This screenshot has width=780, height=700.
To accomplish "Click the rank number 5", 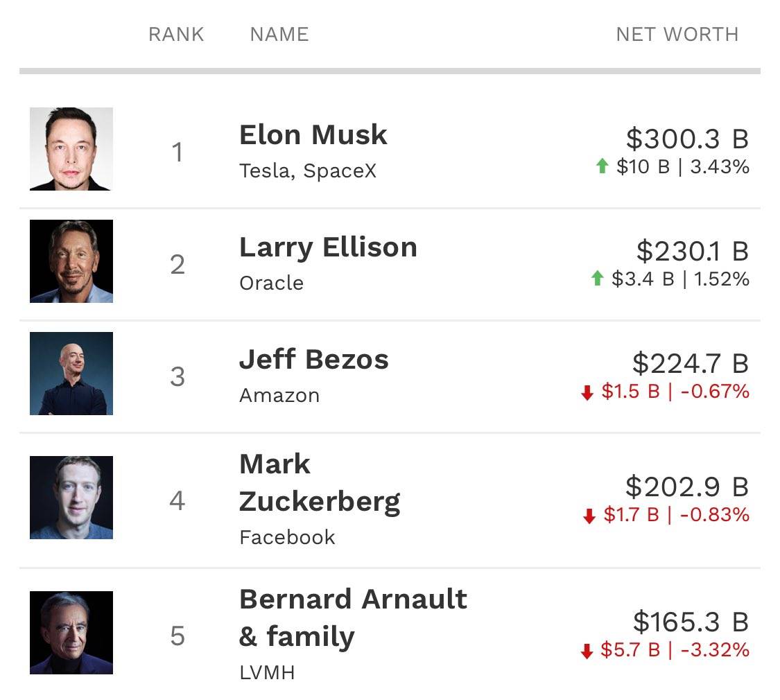I will tap(177, 636).
